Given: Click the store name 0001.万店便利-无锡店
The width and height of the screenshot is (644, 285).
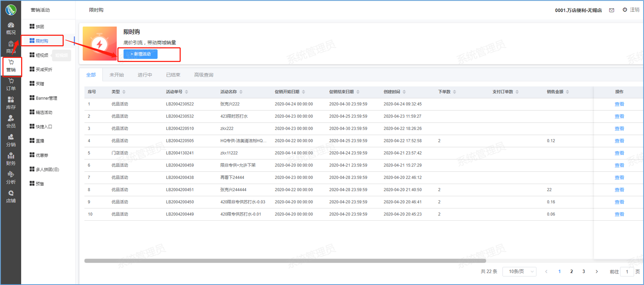Looking at the screenshot, I should [x=578, y=10].
